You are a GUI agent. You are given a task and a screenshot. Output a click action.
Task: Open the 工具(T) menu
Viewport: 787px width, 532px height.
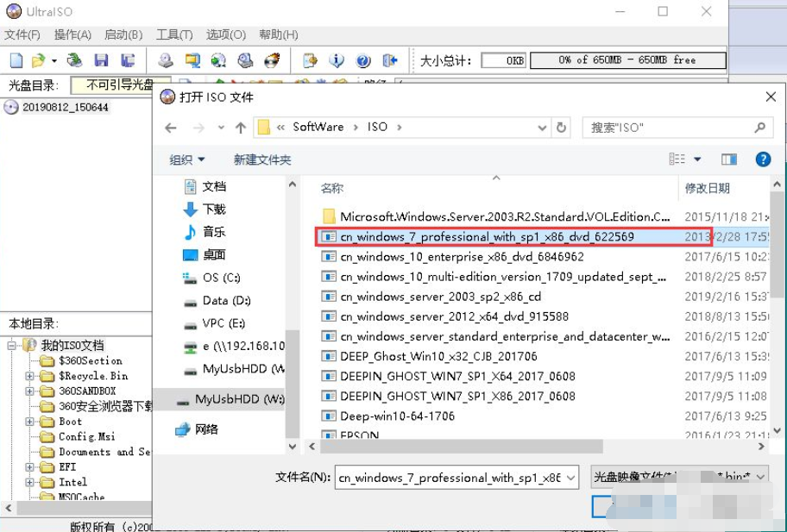point(174,34)
